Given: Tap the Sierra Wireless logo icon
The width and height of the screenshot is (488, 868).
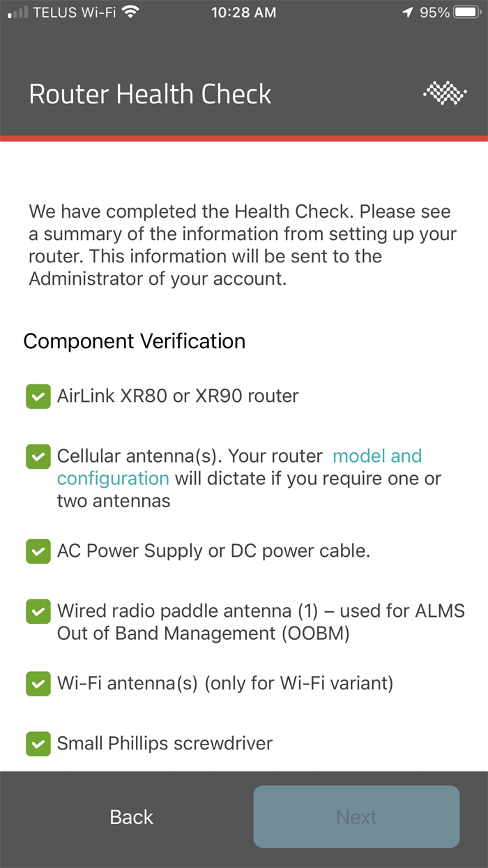Looking at the screenshot, I should pyautogui.click(x=445, y=93).
